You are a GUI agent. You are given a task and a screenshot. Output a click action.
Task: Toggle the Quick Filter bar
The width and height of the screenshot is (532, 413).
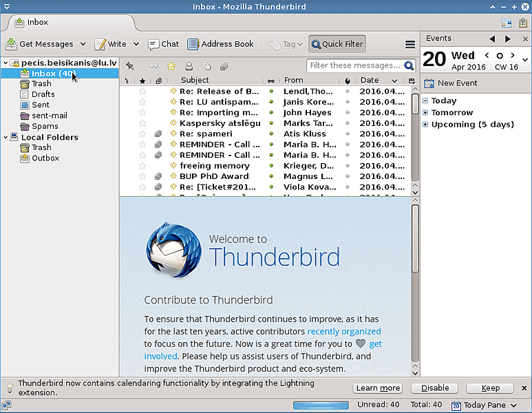point(337,44)
